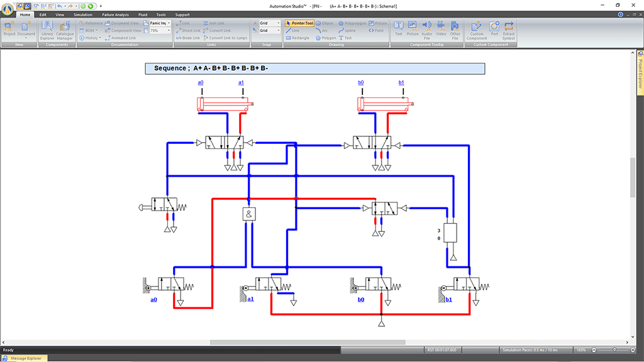Open the 75% zoom dropdown
Viewport: 644px width, 362px height.
(169, 30)
